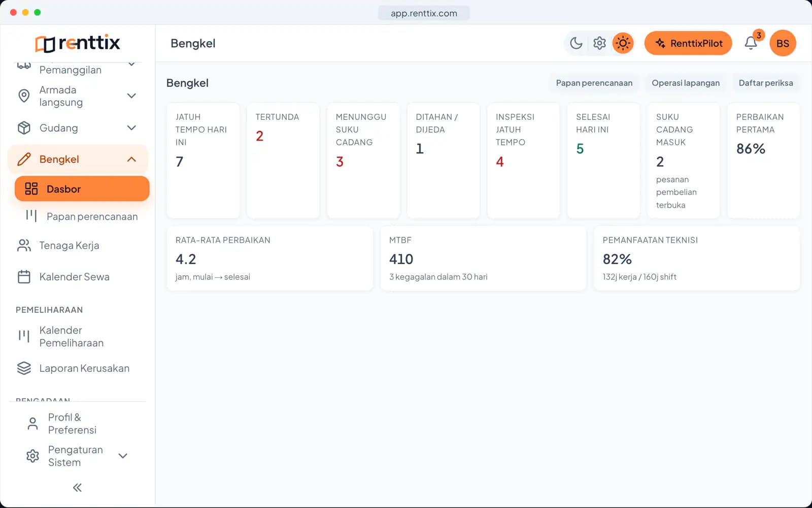This screenshot has height=508, width=812.
Task: Click the Laporan Kerusakan layers icon
Action: [x=24, y=368]
